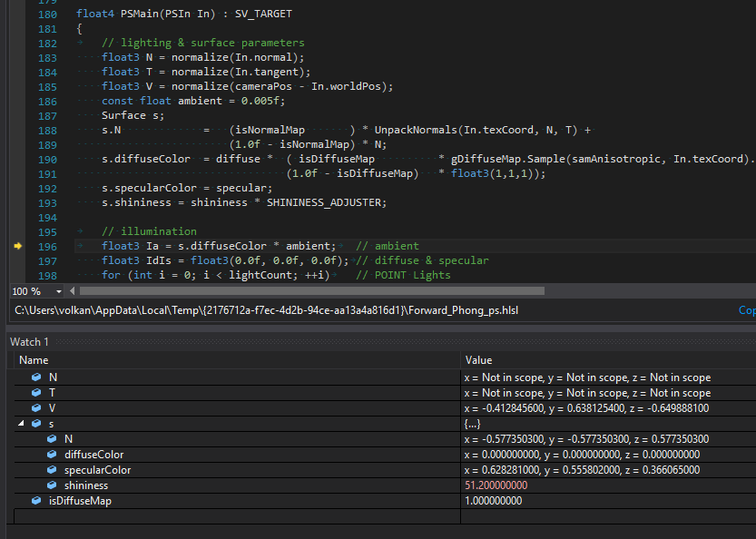The height and width of the screenshot is (539, 756).
Task: Click the Watch 1 panel title
Action: coord(29,341)
